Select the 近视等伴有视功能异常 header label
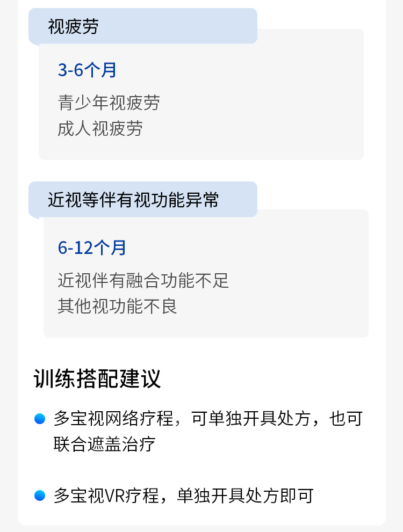 pyautogui.click(x=133, y=200)
